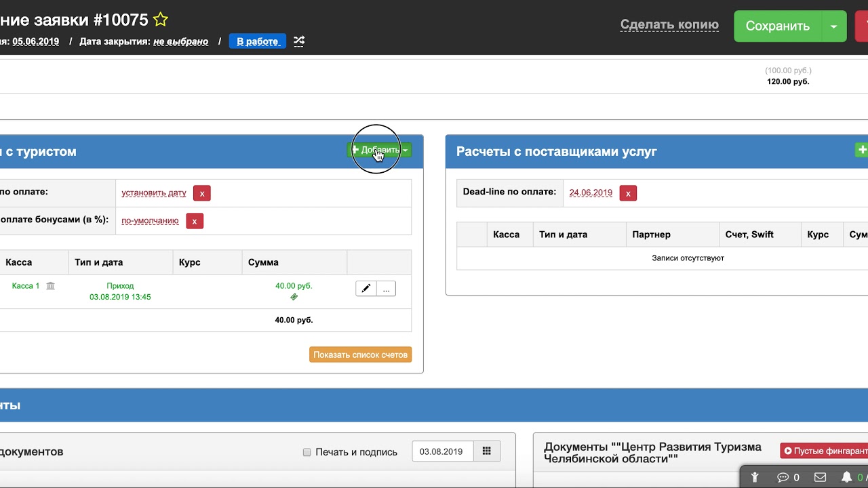Click Счет, Swift column header
868x488 pixels.
point(749,235)
